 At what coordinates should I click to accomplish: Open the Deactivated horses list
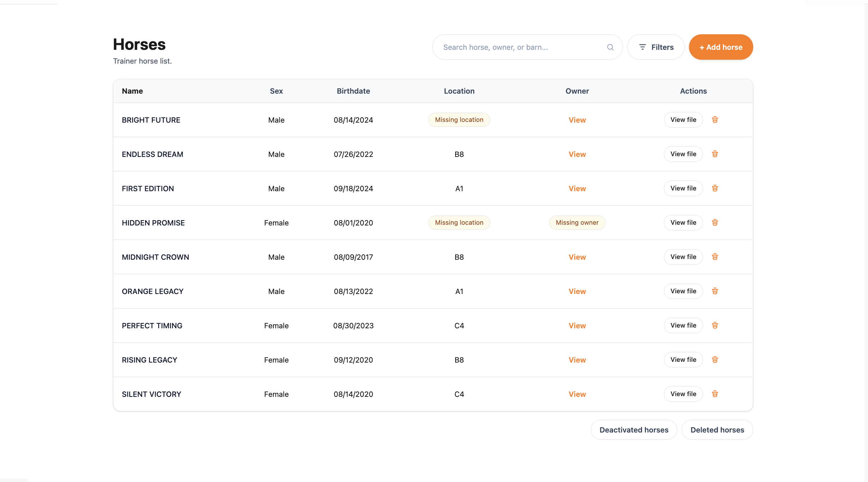[x=634, y=430]
